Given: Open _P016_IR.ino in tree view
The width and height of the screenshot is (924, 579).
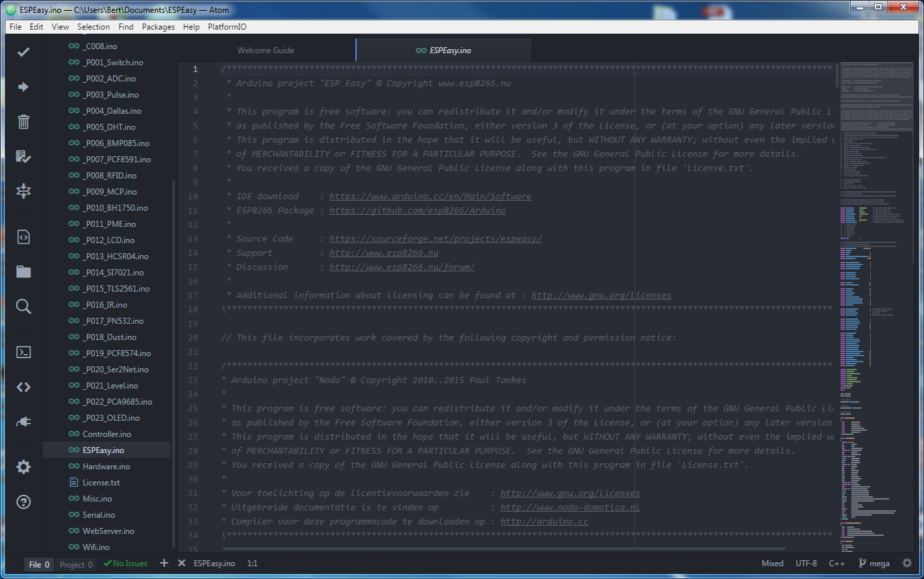Looking at the screenshot, I should pyautogui.click(x=106, y=305).
